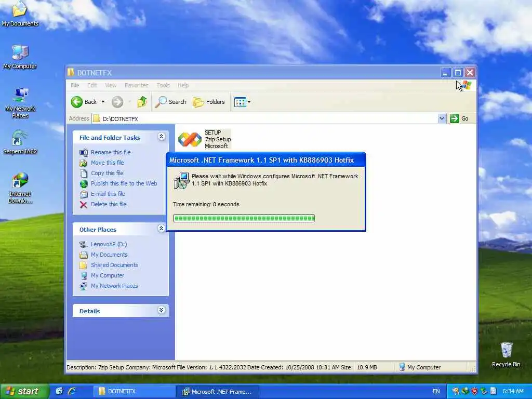The image size is (532, 399).
Task: Click the Windows flag logo throbber
Action: click(468, 85)
